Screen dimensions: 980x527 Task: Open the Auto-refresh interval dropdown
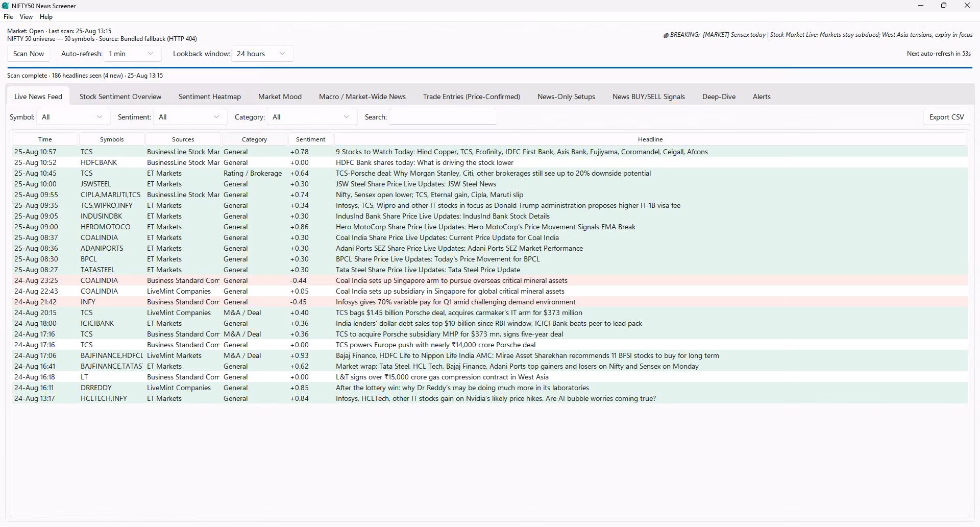[132, 54]
